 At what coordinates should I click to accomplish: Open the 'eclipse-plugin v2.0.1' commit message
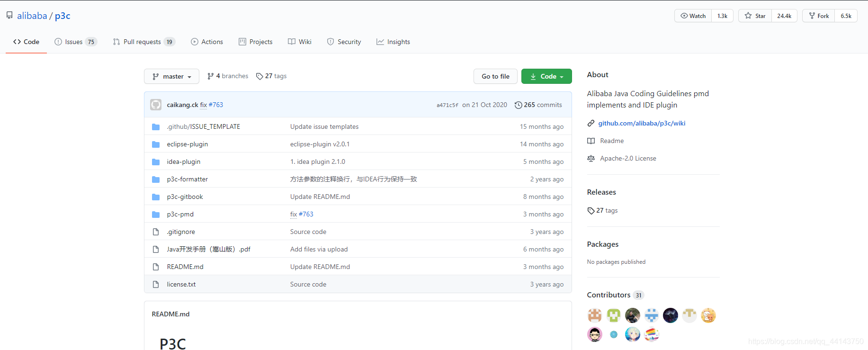pyautogui.click(x=320, y=144)
